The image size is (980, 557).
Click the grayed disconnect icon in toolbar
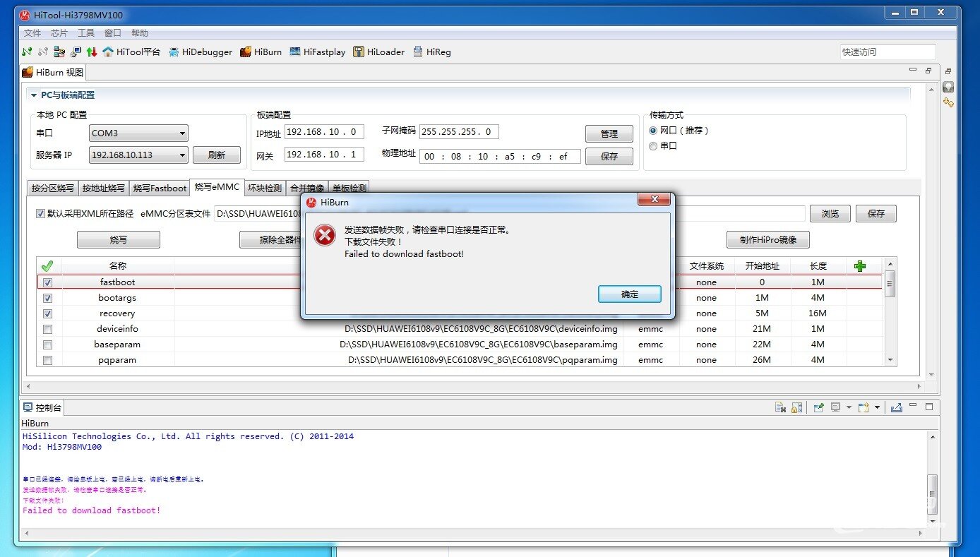coord(43,52)
